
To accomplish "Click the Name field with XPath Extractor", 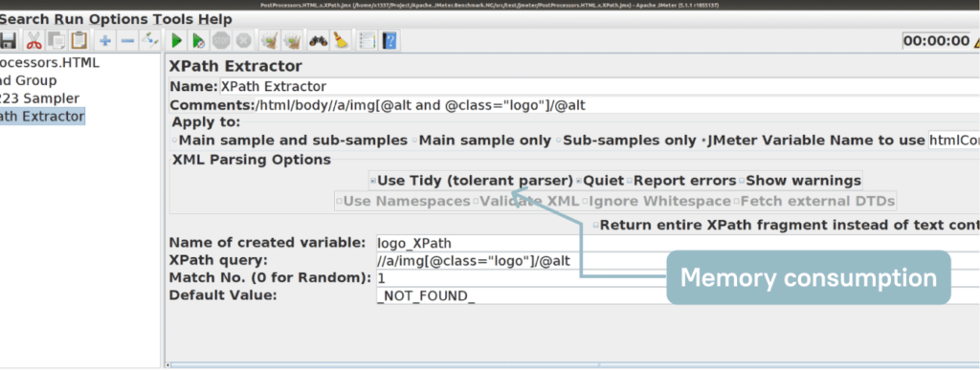I will (599, 87).
